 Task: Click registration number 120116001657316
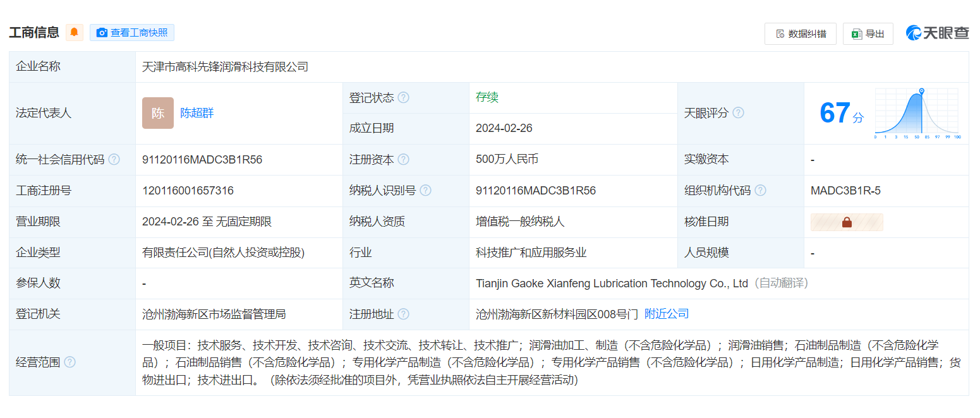point(188,191)
